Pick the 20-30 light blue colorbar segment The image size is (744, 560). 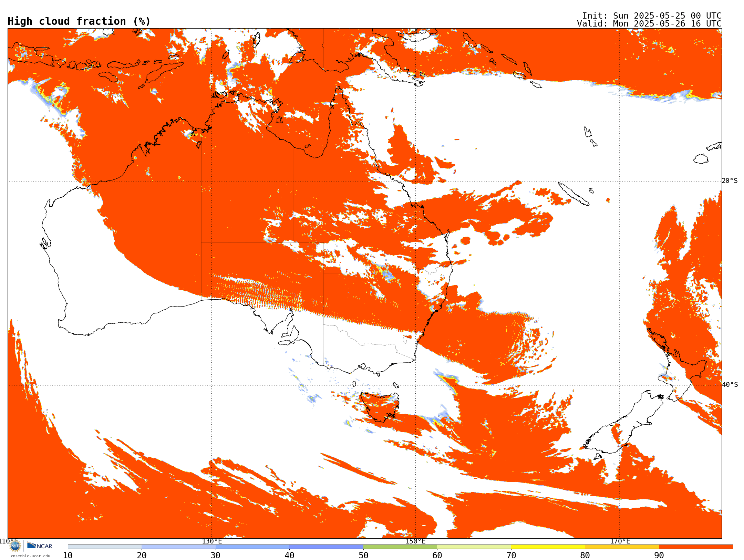[178, 547]
